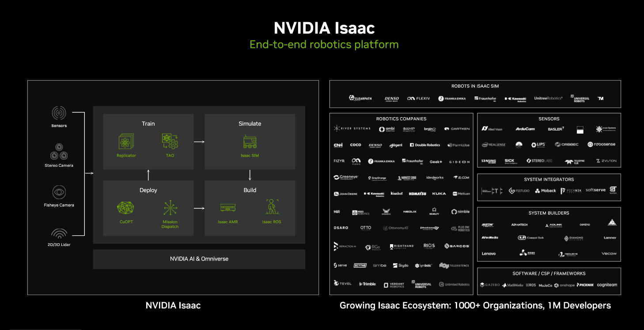The width and height of the screenshot is (644, 330).
Task: Click the Lenovo logo text
Action: click(489, 253)
